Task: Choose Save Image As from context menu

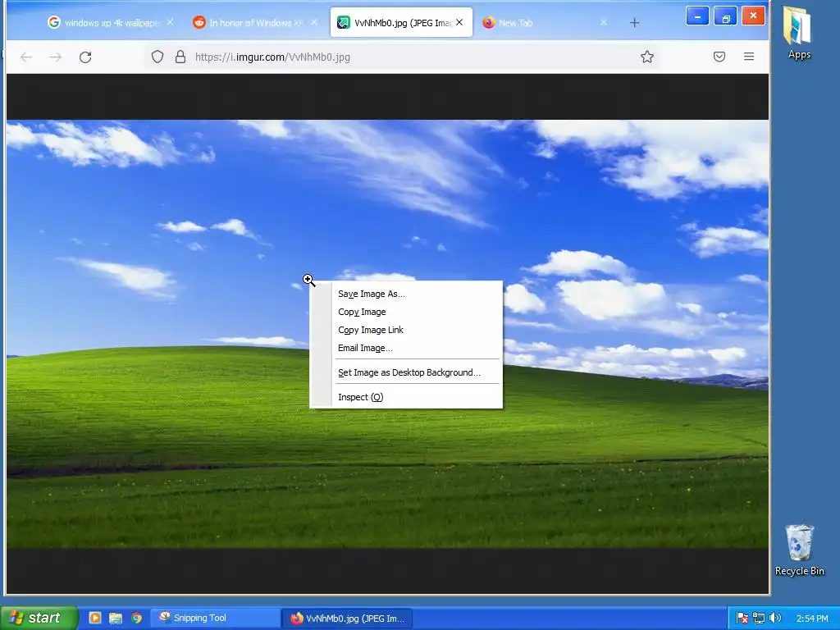Action: tap(406, 294)
